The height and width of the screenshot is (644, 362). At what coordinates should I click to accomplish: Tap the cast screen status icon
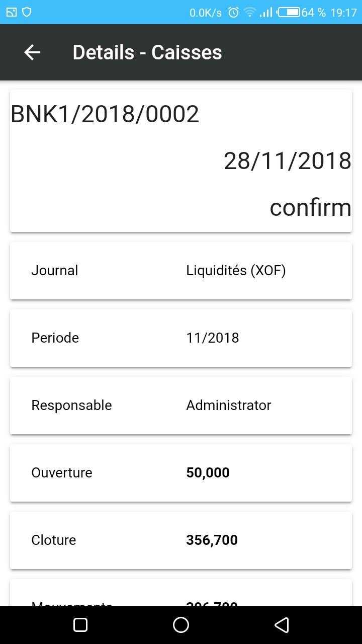pyautogui.click(x=12, y=13)
